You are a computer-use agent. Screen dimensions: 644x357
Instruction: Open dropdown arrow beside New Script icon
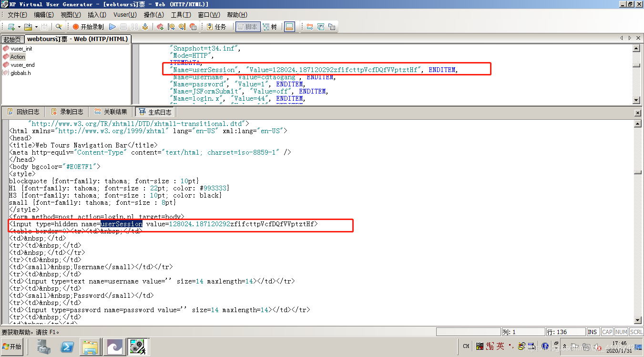(18, 27)
